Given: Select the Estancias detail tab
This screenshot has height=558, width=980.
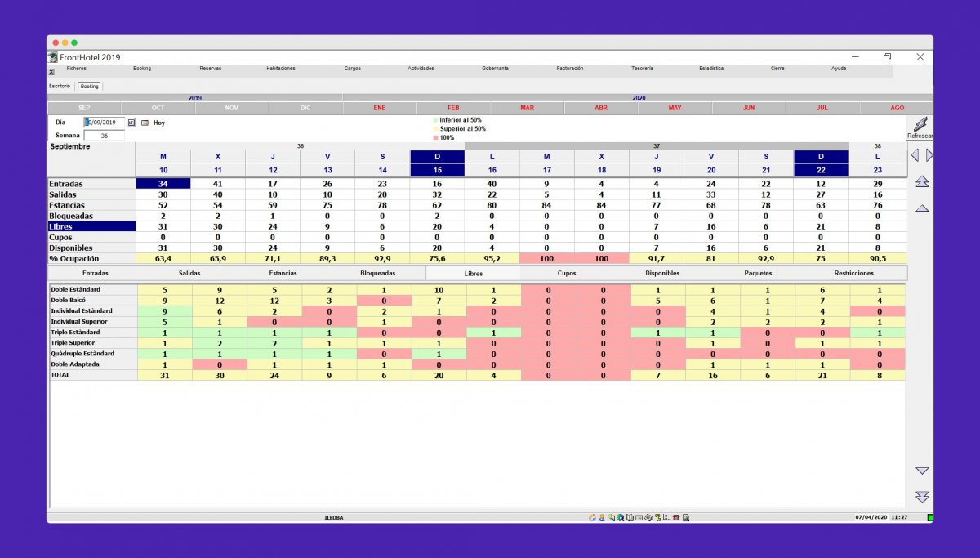Looking at the screenshot, I should tap(283, 273).
